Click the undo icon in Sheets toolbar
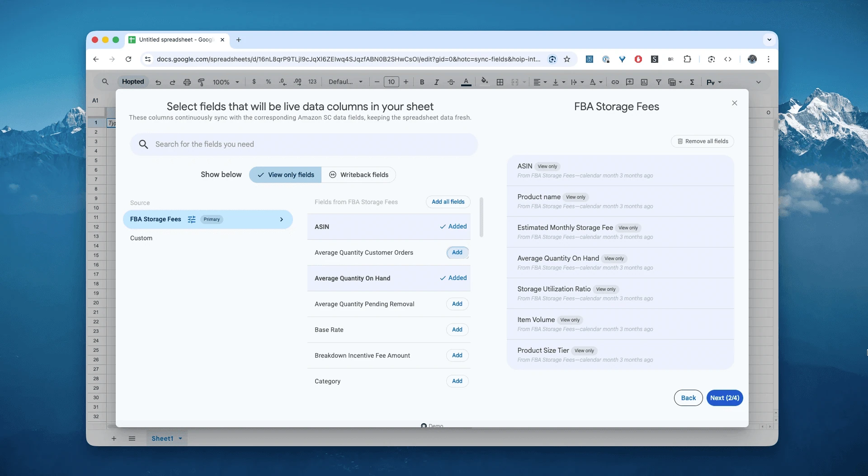Image resolution: width=868 pixels, height=476 pixels. 158,82
